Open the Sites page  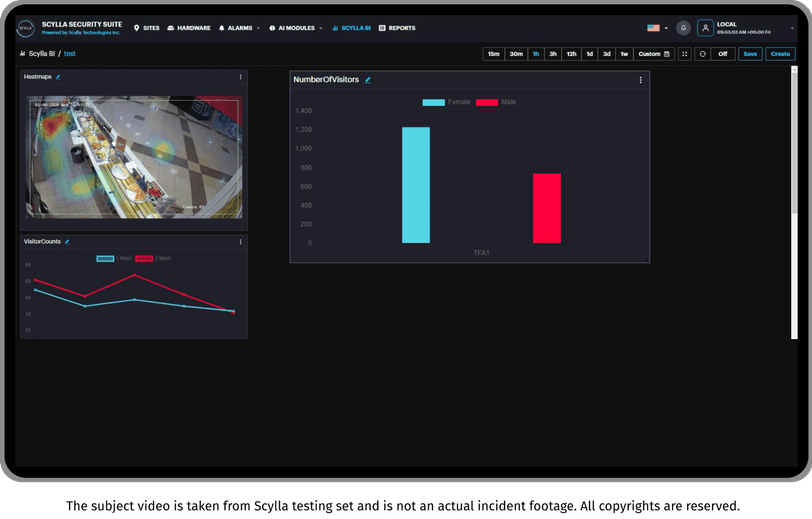point(147,28)
